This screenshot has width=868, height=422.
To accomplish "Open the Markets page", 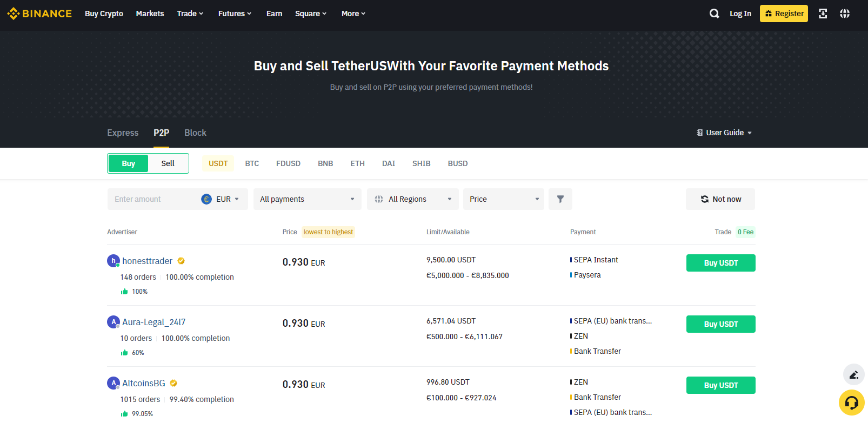I will tap(150, 14).
